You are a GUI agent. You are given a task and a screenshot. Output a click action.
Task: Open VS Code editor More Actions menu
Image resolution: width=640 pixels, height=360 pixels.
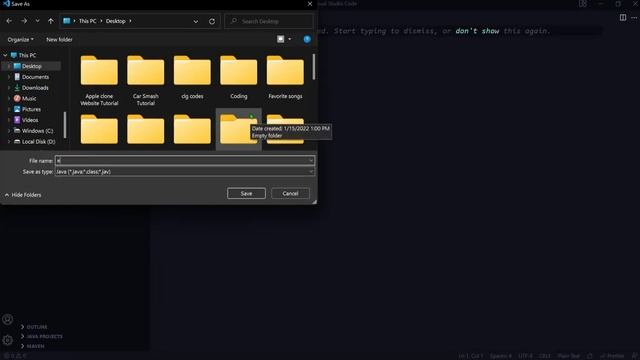click(634, 18)
